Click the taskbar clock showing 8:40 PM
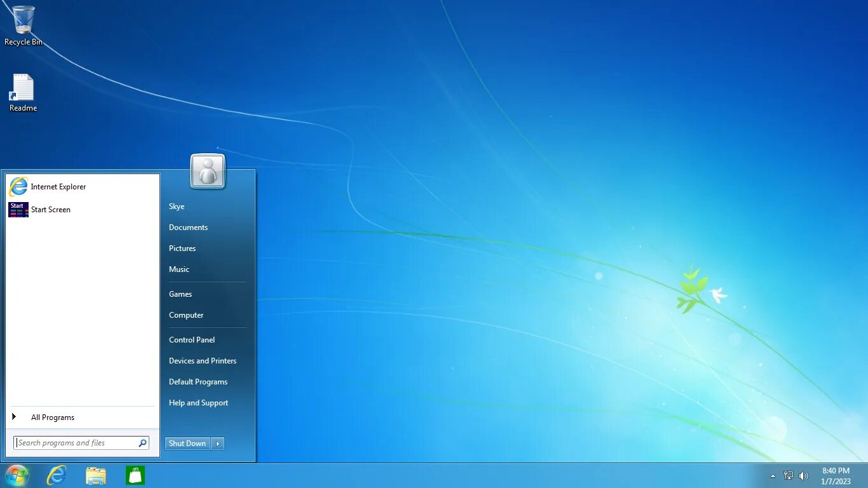This screenshot has width=868, height=488. 836,476
